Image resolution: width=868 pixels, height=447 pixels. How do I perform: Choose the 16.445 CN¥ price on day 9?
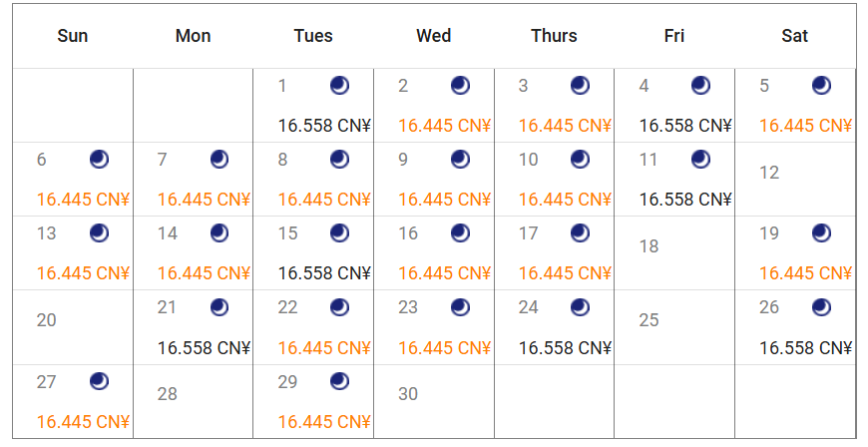click(445, 200)
